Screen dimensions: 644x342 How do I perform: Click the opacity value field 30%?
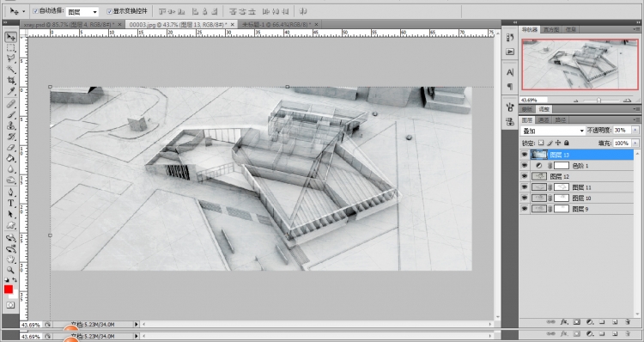click(x=622, y=131)
